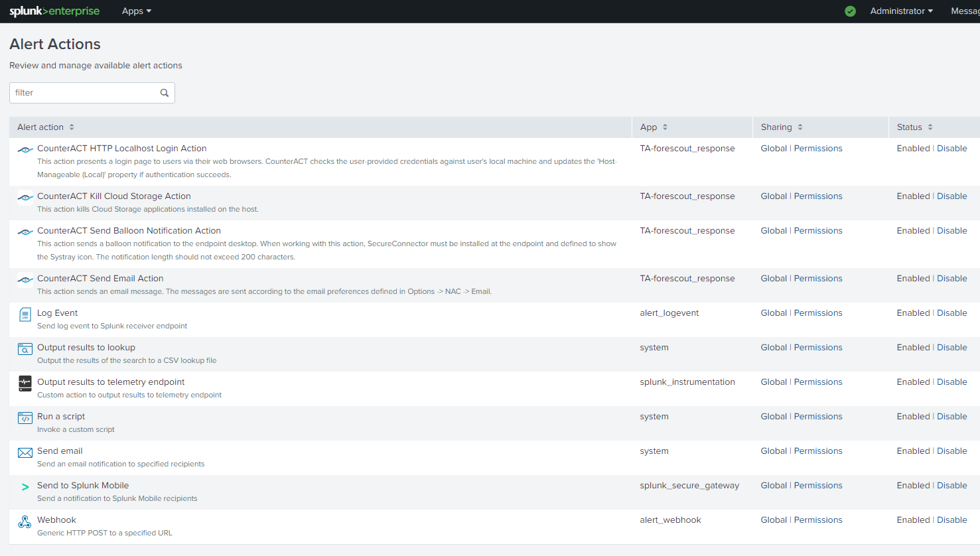Open Permissions for Run a script
Screen dimensions: 980x556
[x=818, y=417]
